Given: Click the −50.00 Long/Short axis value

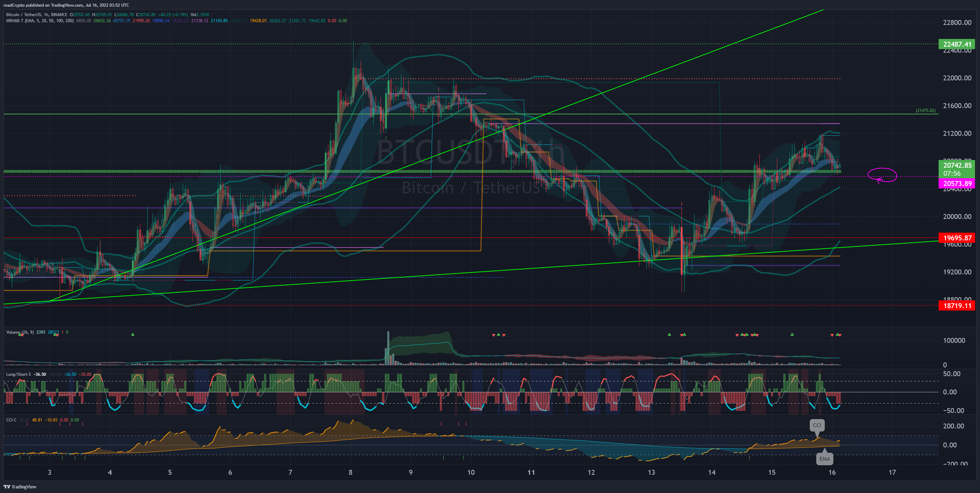Looking at the screenshot, I should point(953,411).
